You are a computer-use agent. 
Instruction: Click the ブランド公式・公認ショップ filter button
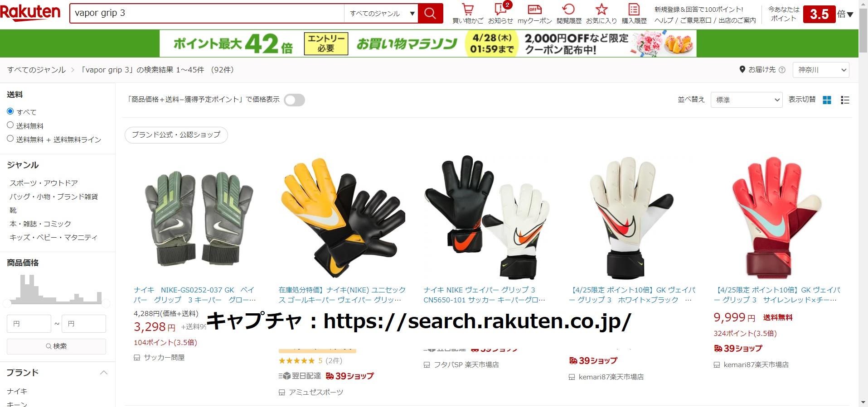pos(176,135)
